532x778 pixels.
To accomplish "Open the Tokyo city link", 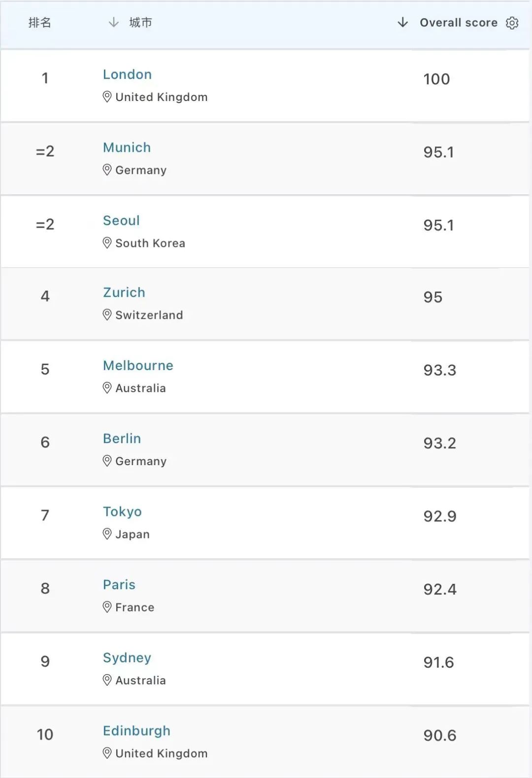I will point(122,511).
